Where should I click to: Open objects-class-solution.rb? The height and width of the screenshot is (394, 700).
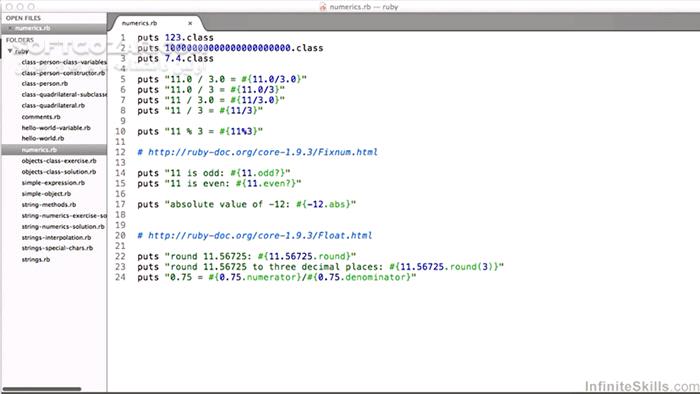pos(58,172)
